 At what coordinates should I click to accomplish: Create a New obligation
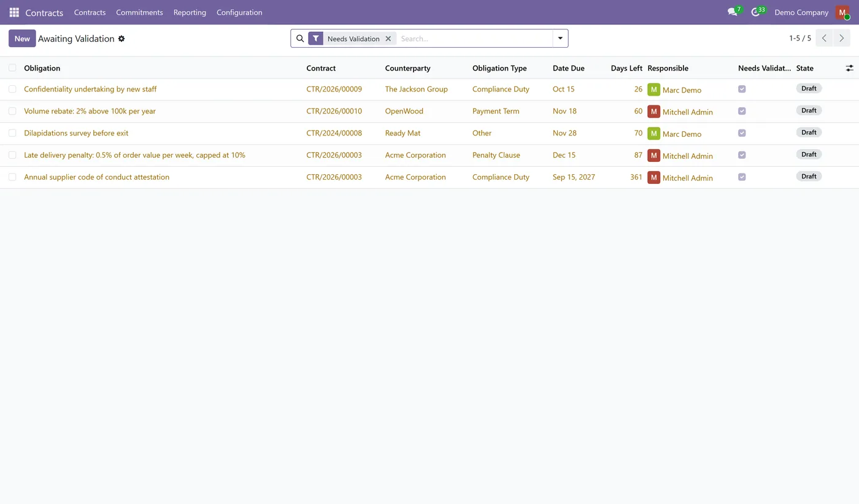pyautogui.click(x=22, y=39)
